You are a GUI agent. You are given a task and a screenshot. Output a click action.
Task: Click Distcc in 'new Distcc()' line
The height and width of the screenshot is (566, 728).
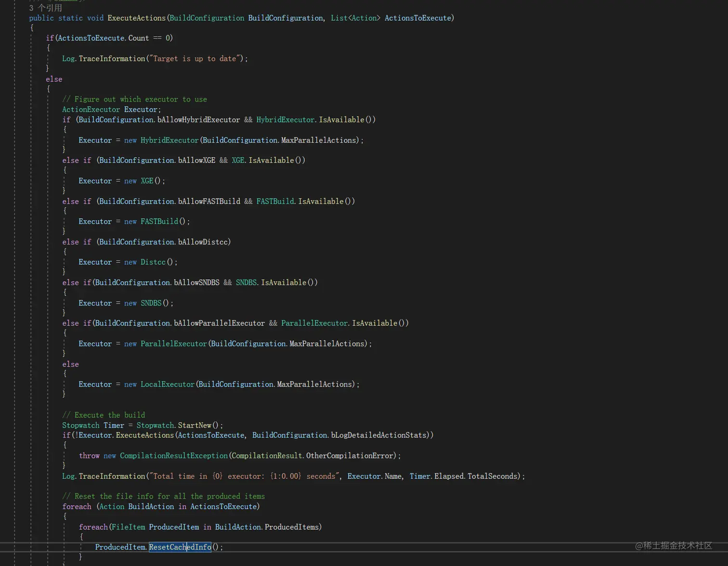pos(153,262)
